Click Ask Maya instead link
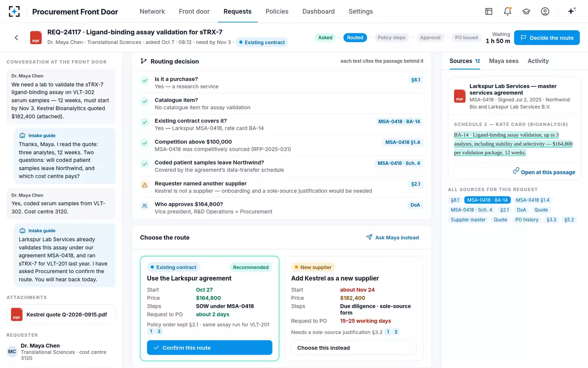Screen dimensions: 588x368 (x=392, y=238)
